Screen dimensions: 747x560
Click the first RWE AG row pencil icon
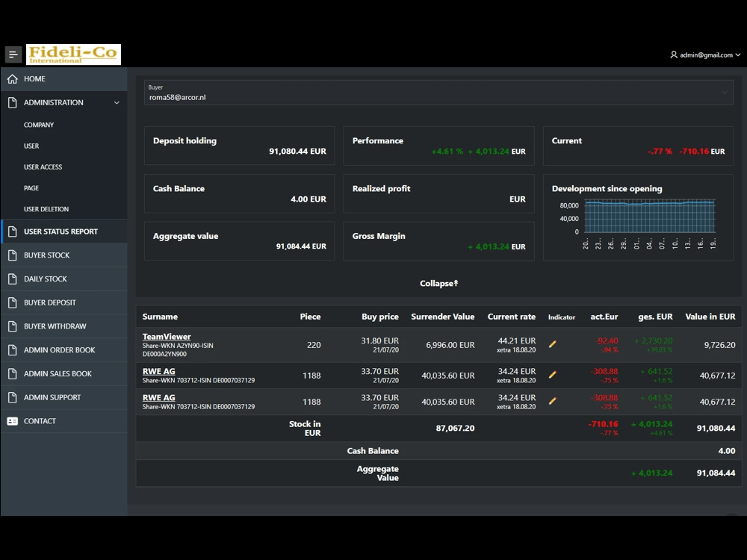tap(553, 375)
